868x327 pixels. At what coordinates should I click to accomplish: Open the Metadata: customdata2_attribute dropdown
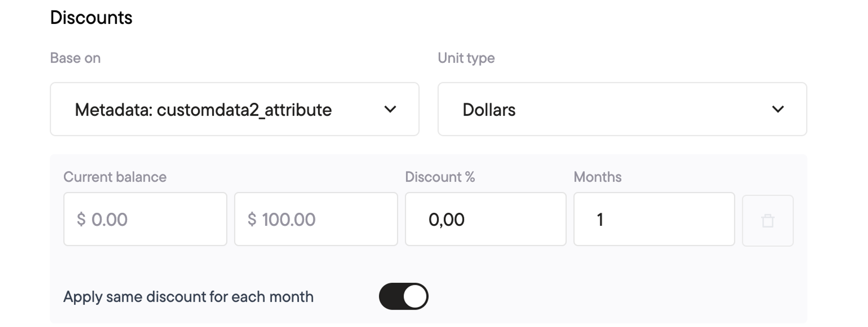[235, 109]
